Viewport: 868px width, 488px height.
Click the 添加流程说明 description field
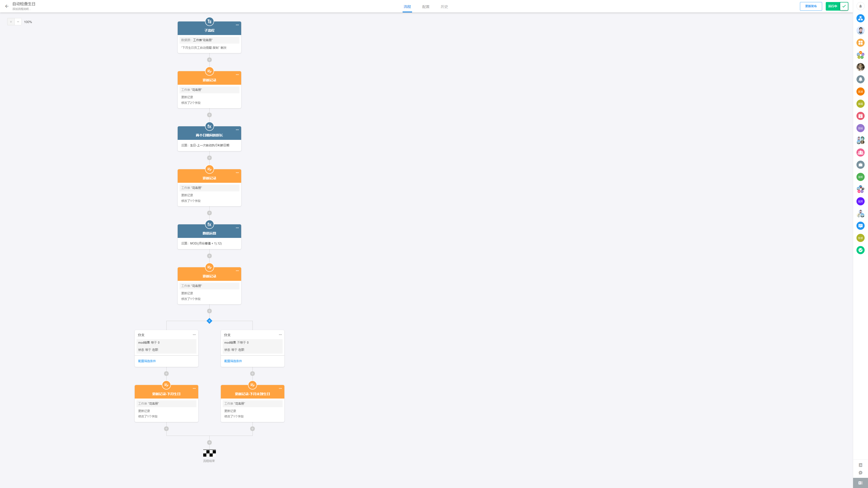pos(21,9)
